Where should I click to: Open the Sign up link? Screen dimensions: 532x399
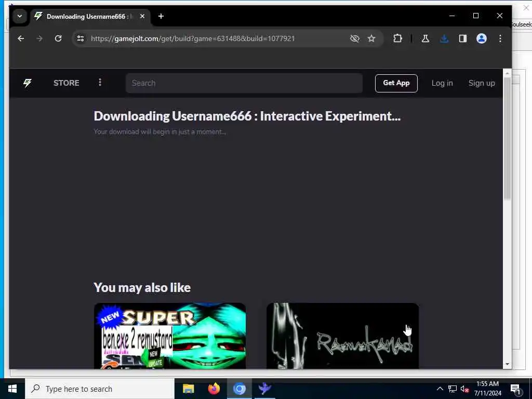pos(482,83)
